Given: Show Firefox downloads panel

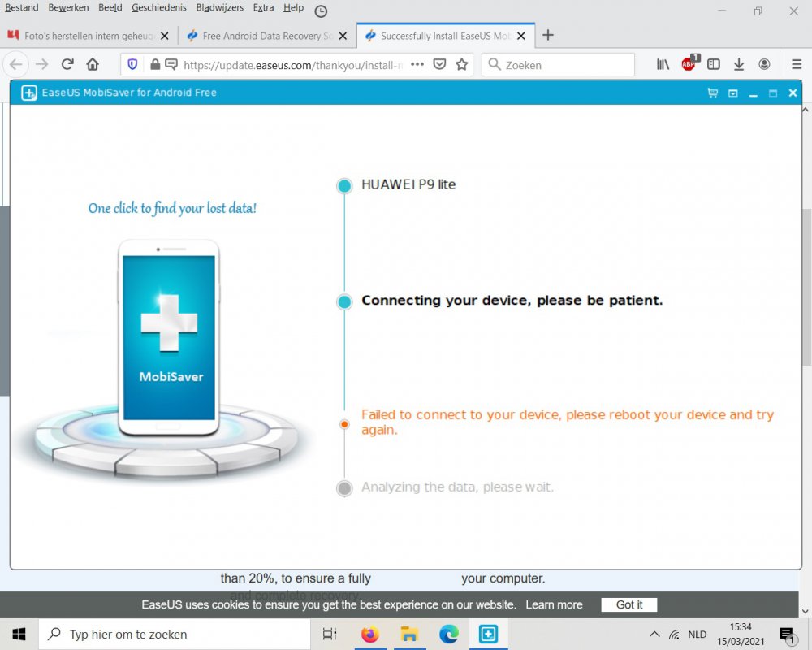Looking at the screenshot, I should click(x=739, y=64).
